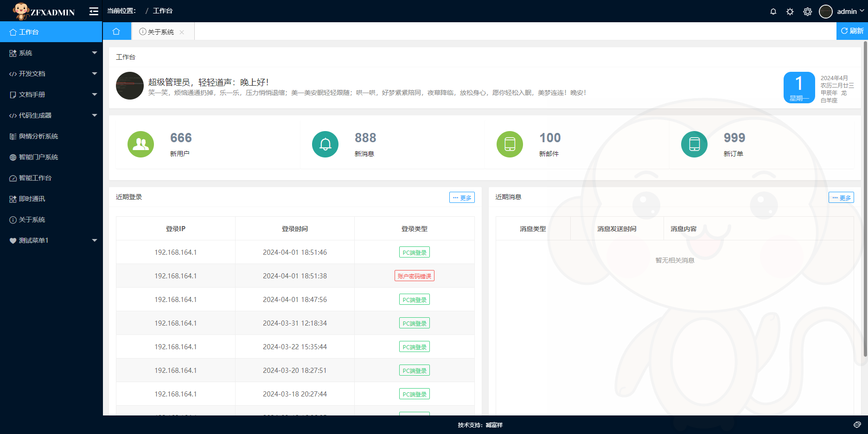868x434 pixels.
Task: Expand the 代码生成器 sidebar menu
Action: point(51,115)
